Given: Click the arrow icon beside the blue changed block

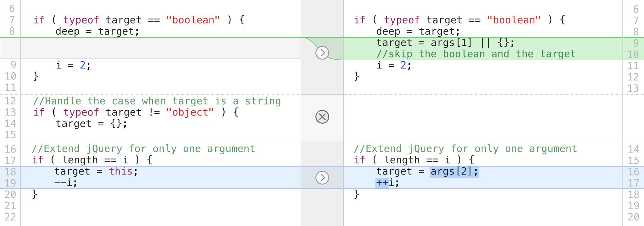Looking at the screenshot, I should click(x=322, y=178).
